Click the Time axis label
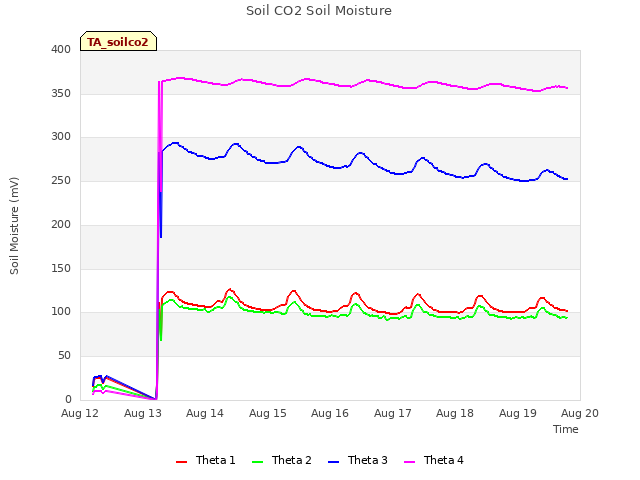Screen dimensions: 640x480 click(566, 429)
